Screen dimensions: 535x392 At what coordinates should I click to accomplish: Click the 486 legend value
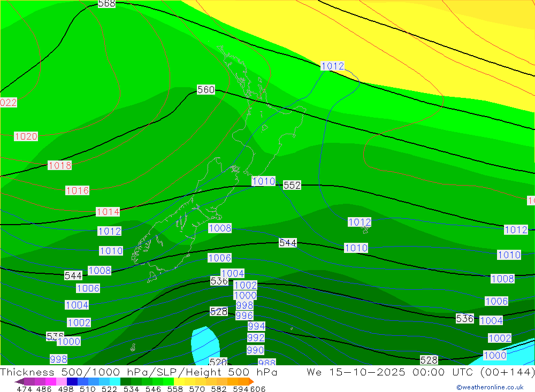(44, 389)
